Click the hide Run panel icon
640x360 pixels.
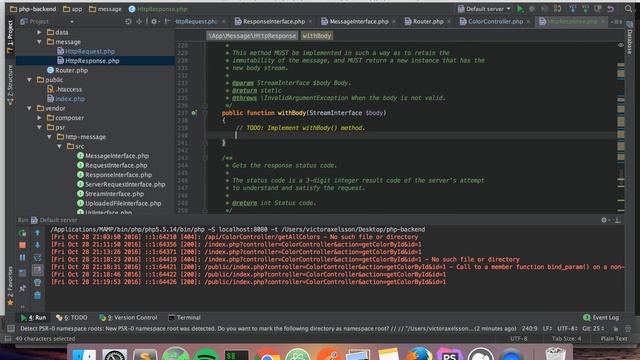click(x=618, y=220)
